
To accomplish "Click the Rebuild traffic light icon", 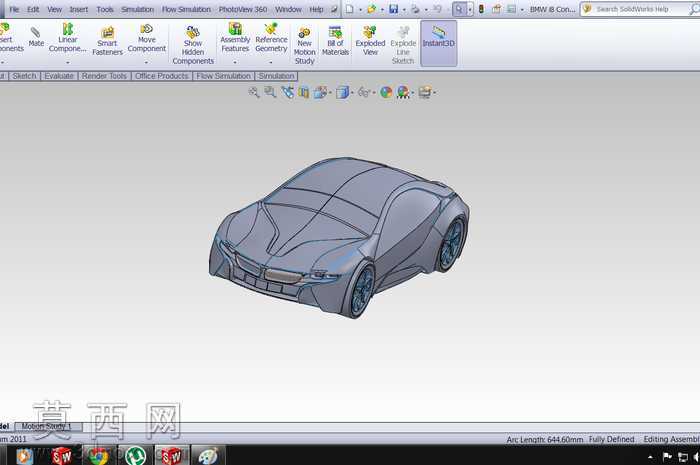I will [x=481, y=9].
